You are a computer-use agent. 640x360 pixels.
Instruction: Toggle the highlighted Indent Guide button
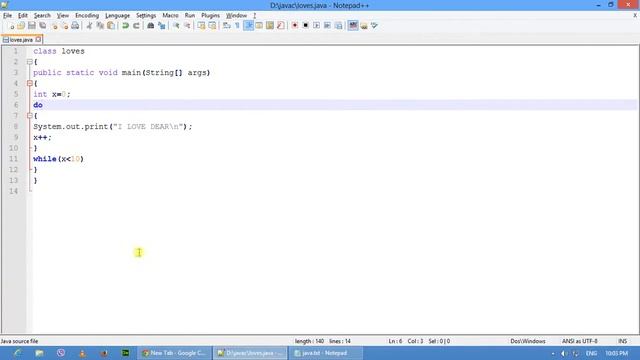(x=248, y=26)
